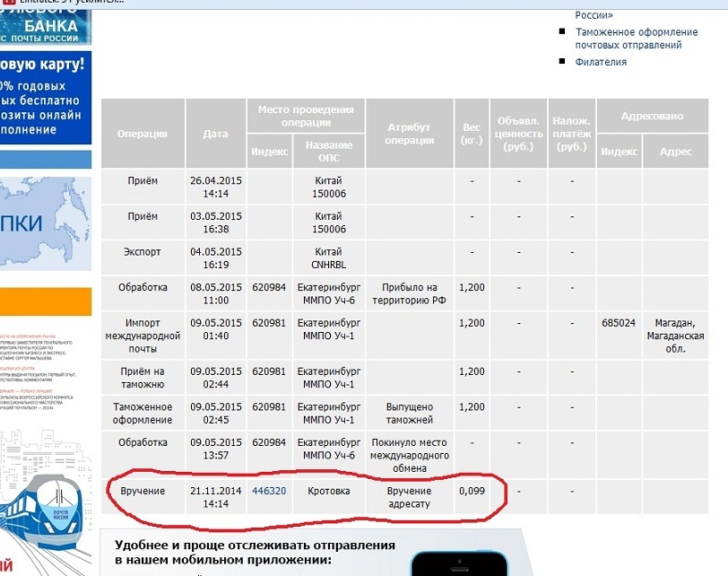
Task: Click the blue bank card advertisement banner
Action: 45,97
